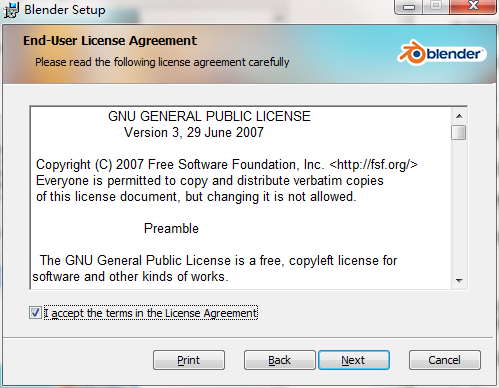Proceed with the Next button
The height and width of the screenshot is (388, 499).
tap(354, 360)
